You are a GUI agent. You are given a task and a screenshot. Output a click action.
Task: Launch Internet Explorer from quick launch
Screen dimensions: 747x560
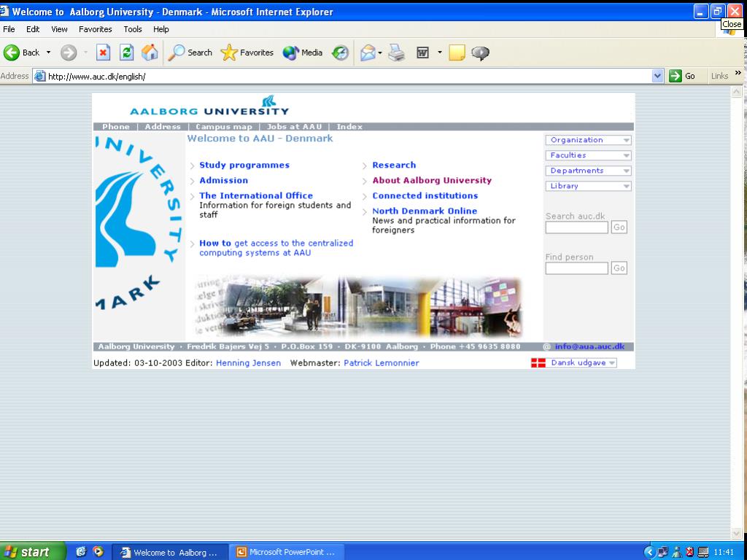(x=81, y=551)
